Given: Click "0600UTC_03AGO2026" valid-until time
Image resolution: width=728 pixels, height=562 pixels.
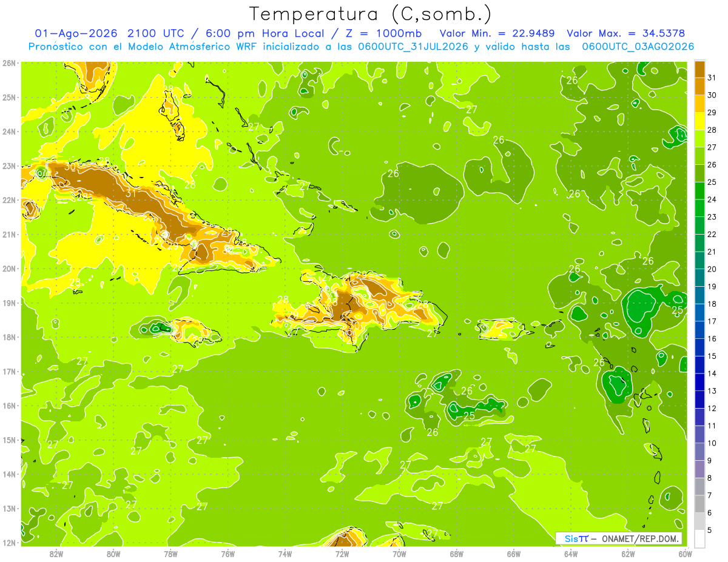Looking at the screenshot, I should [x=638, y=47].
